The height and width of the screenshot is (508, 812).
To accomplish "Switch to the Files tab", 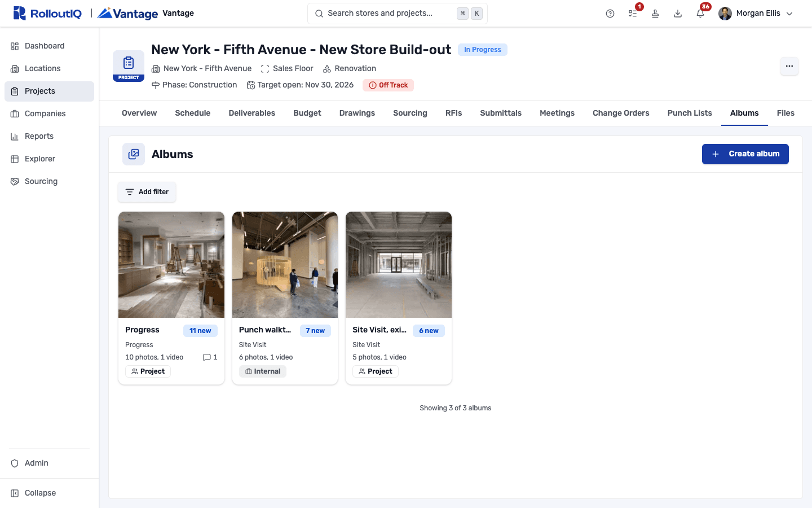I will point(785,113).
